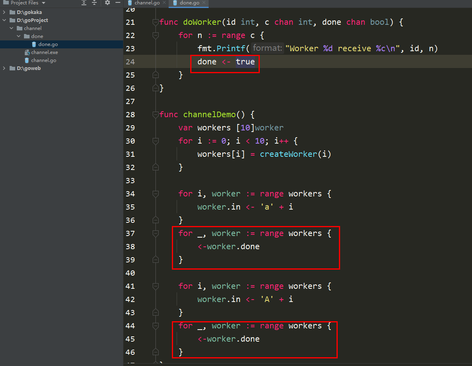Close the done.go tab
472x366 pixels.
[x=204, y=3]
